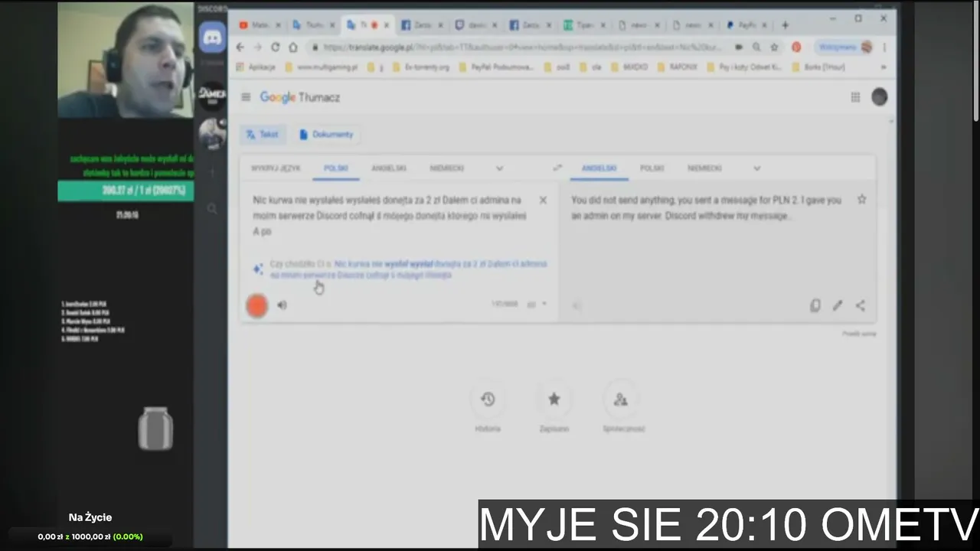This screenshot has width=980, height=551.
Task: Expand the source language list chevron
Action: click(x=499, y=168)
